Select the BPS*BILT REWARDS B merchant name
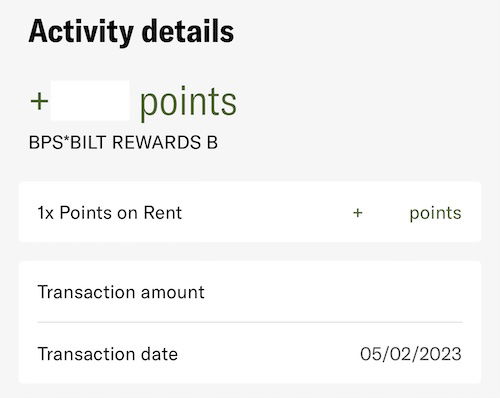Screen dimensions: 500x398 pyautogui.click(x=123, y=143)
